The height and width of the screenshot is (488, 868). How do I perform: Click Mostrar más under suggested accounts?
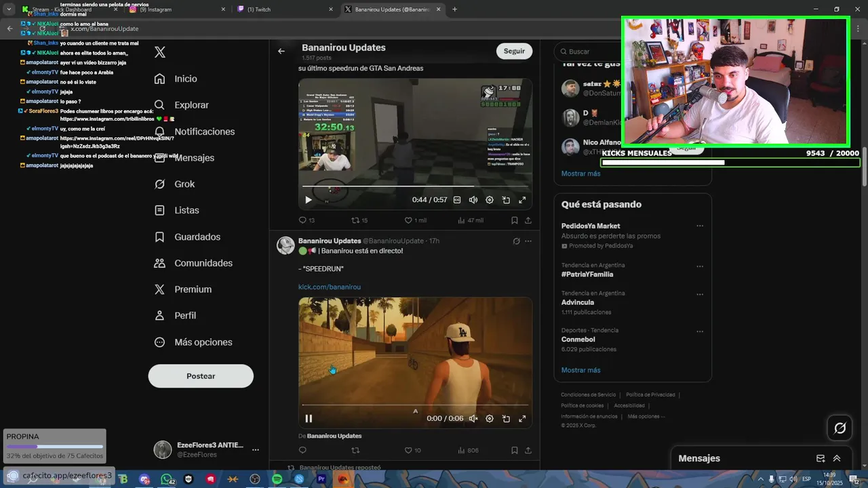(580, 174)
